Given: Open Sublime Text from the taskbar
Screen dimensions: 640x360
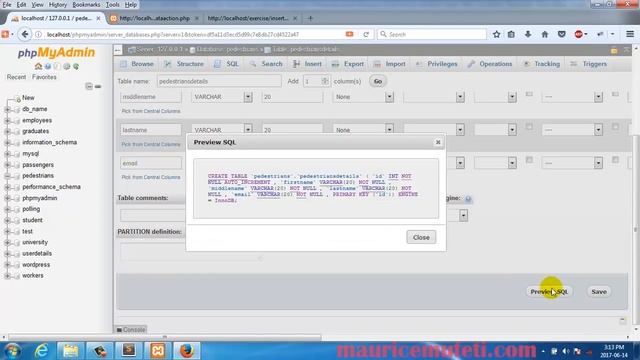Looking at the screenshot, I should coord(129,351).
